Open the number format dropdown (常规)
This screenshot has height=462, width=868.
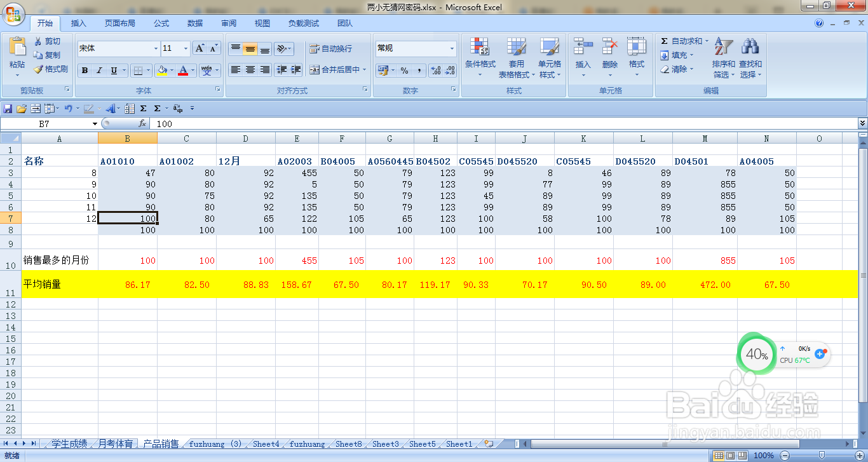pos(452,48)
